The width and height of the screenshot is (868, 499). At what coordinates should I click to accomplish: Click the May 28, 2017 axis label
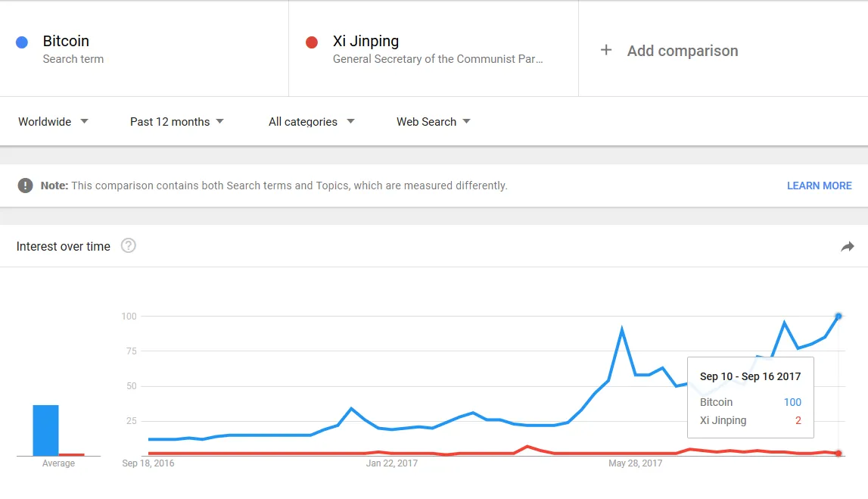pos(635,463)
